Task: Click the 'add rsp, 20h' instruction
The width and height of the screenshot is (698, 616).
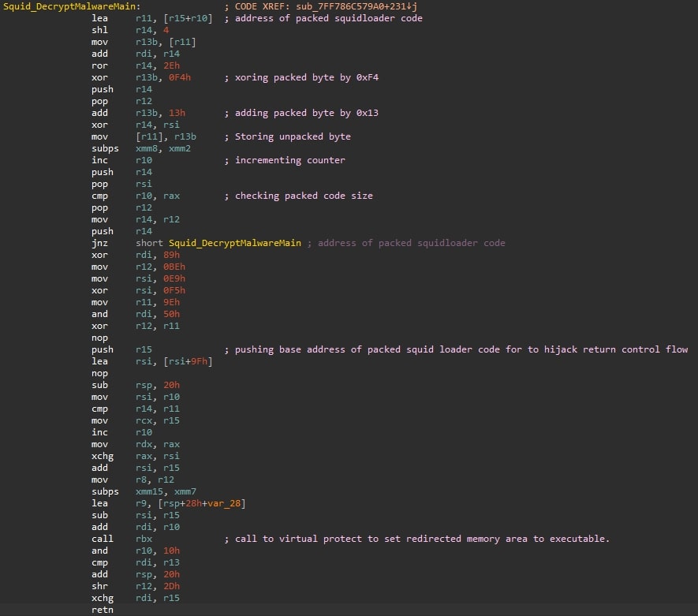Action: click(x=136, y=575)
